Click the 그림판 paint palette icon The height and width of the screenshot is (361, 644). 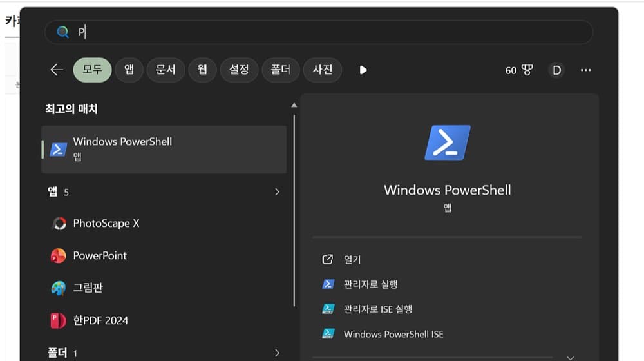pyautogui.click(x=59, y=288)
